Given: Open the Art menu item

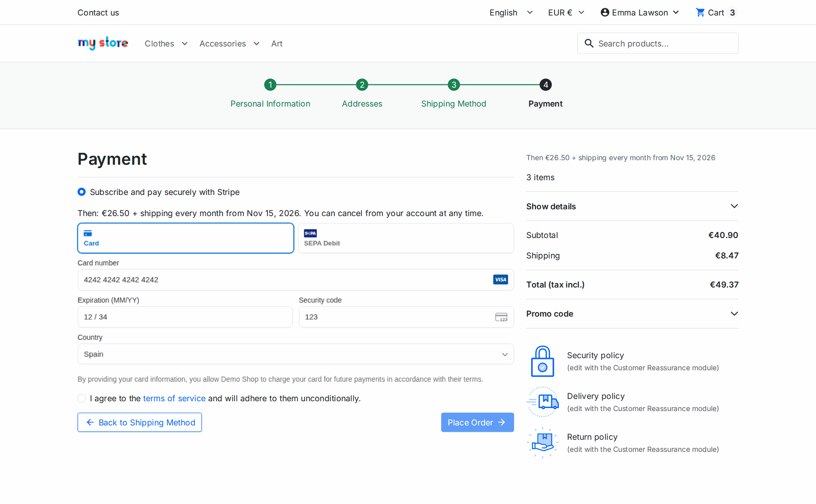Looking at the screenshot, I should (277, 43).
